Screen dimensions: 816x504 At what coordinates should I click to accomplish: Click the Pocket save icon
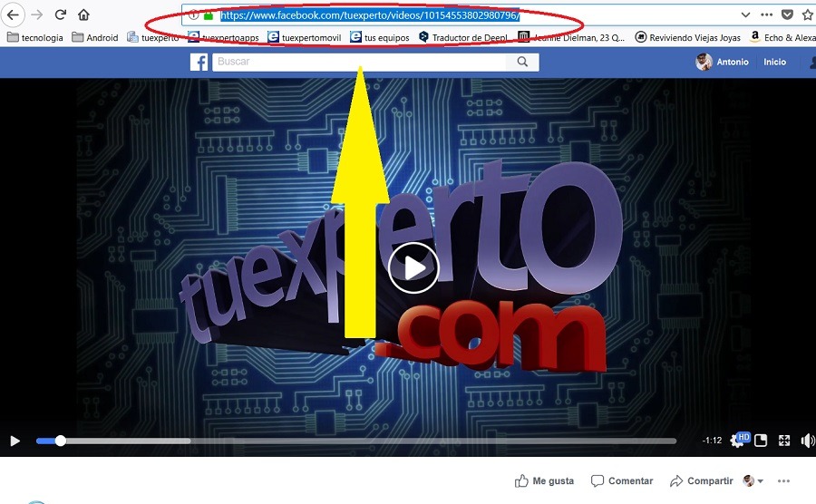787,15
